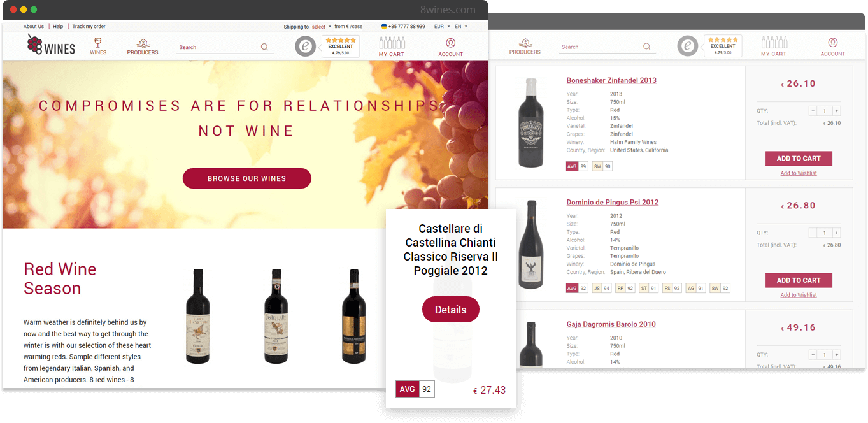Image resolution: width=868 pixels, height=423 pixels.
Task: Click the search field in left header
Action: tap(218, 47)
